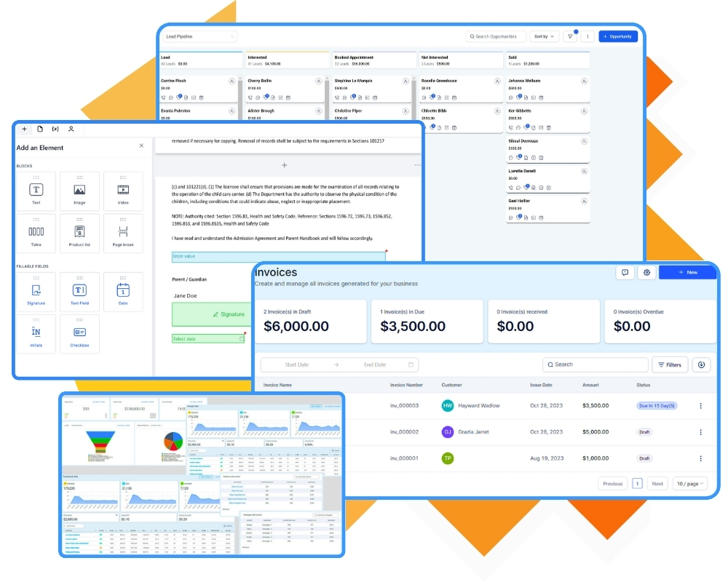The height and width of the screenshot is (582, 728).
Task: Open the invoice Filters button
Action: coord(670,364)
